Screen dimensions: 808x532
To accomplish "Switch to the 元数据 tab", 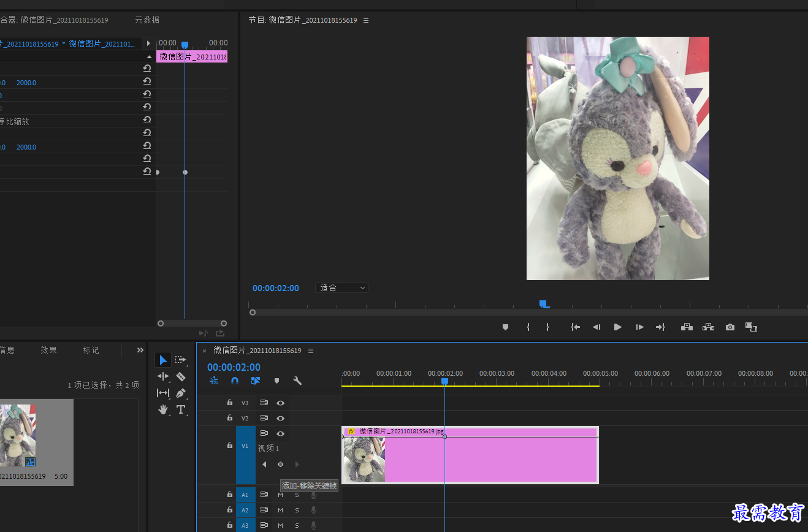I will [147, 20].
